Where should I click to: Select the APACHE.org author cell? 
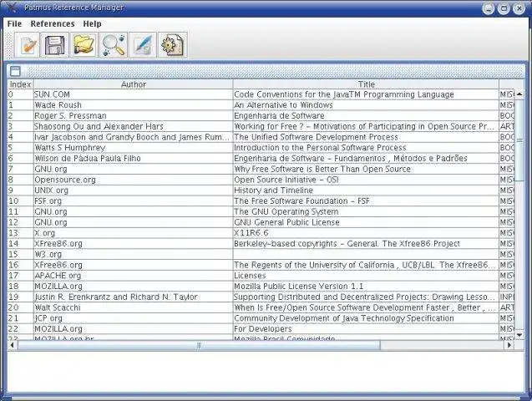pyautogui.click(x=134, y=276)
